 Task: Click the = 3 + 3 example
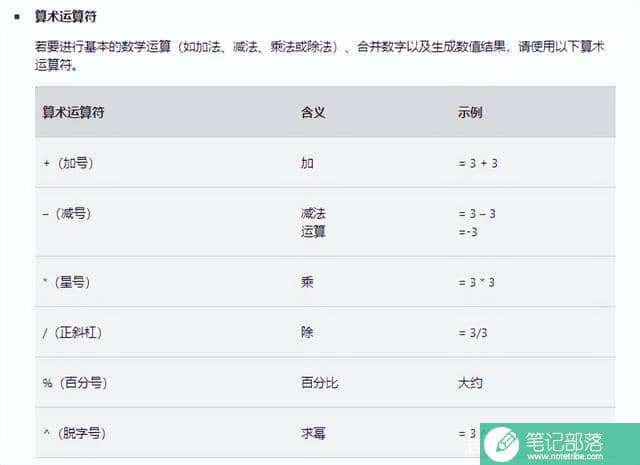478,163
